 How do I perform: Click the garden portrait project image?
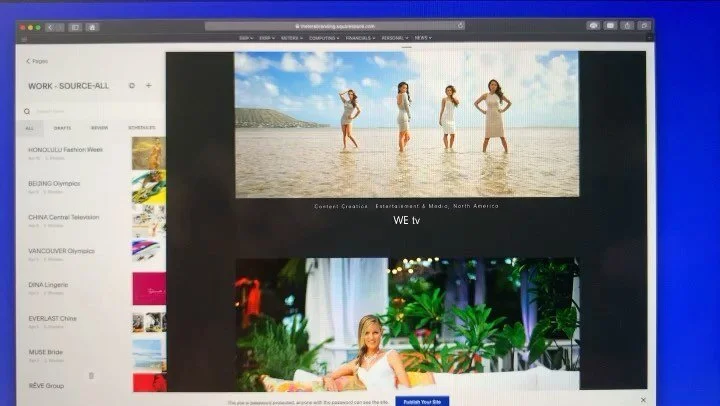click(407, 324)
